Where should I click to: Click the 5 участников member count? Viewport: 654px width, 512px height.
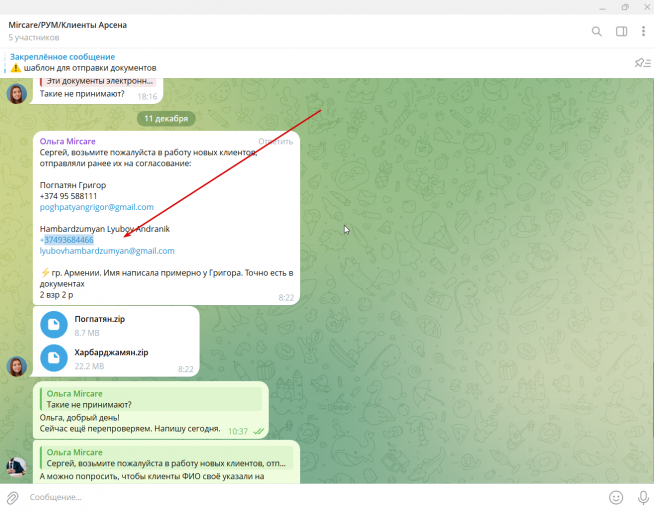pyautogui.click(x=34, y=38)
